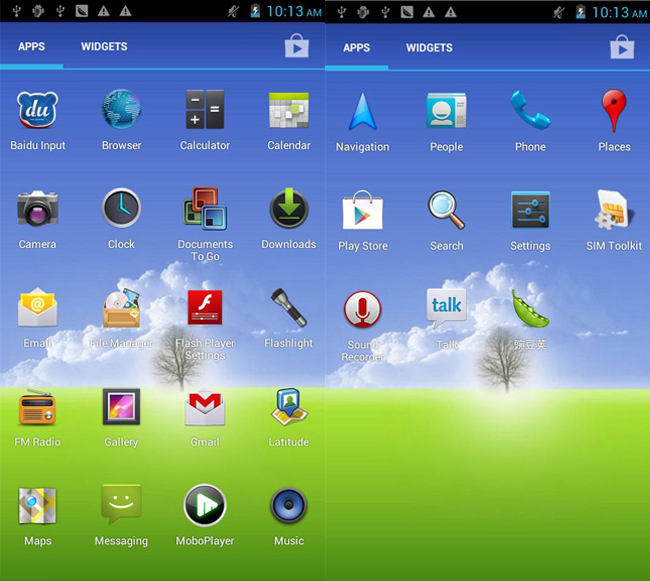Turn on the Flashlight app
650x581 pixels.
click(x=289, y=307)
